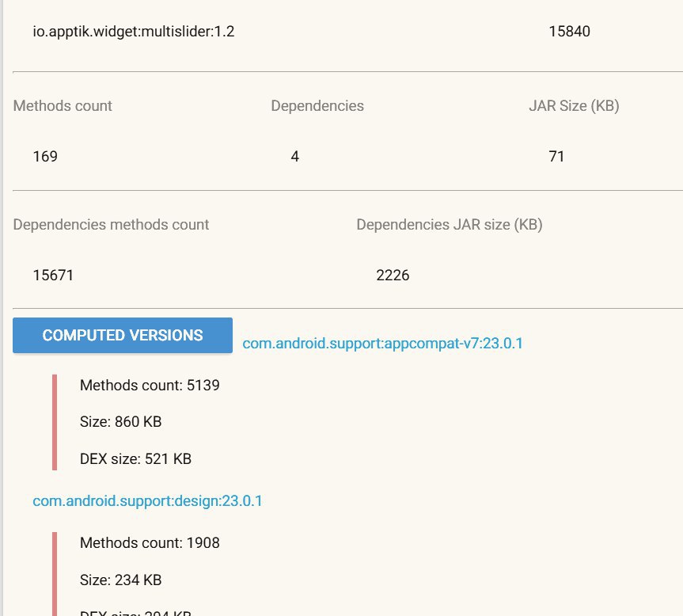Click the COMPUTED VERSIONS button
Viewport: 683px width, 616px height.
point(123,336)
